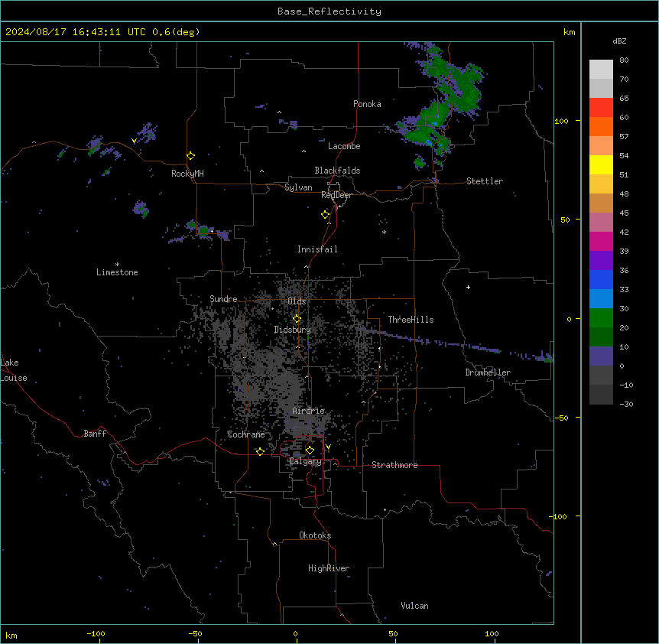Click the ThreeHills label
Screen dimensions: 659x644
(411, 320)
